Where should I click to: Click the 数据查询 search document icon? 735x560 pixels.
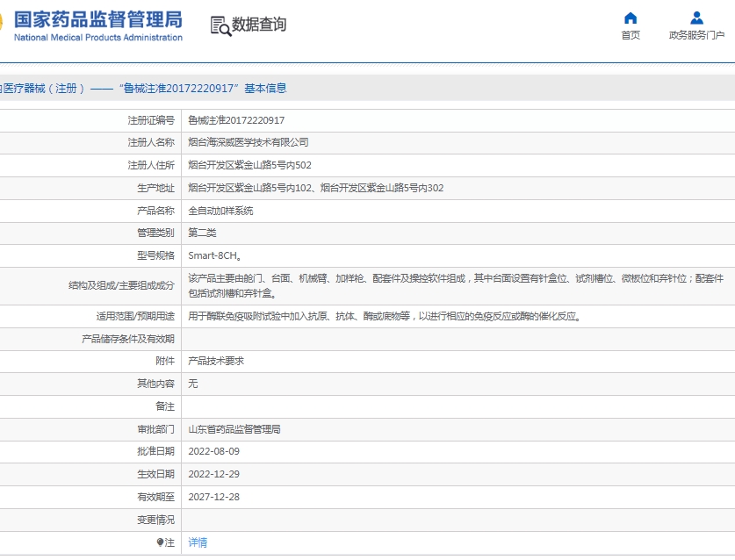[x=220, y=25]
